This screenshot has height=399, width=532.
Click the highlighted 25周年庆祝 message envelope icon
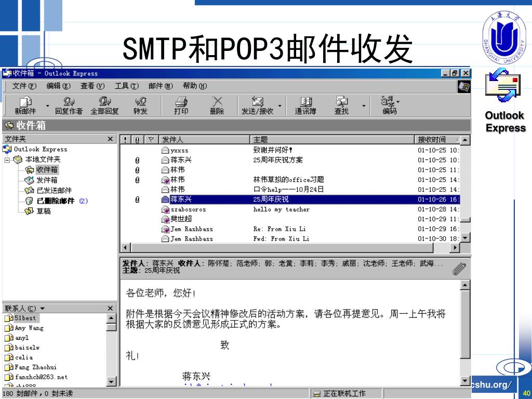click(x=165, y=199)
